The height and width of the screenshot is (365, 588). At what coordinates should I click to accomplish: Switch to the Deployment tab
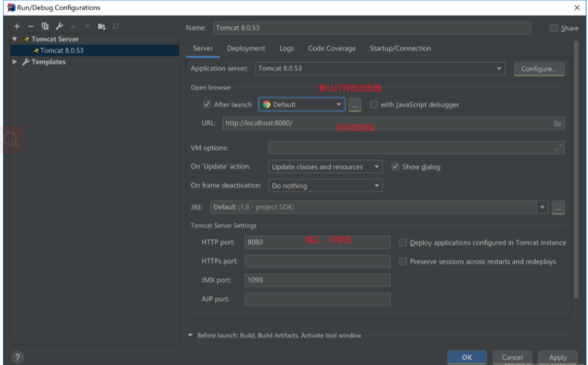click(x=246, y=48)
